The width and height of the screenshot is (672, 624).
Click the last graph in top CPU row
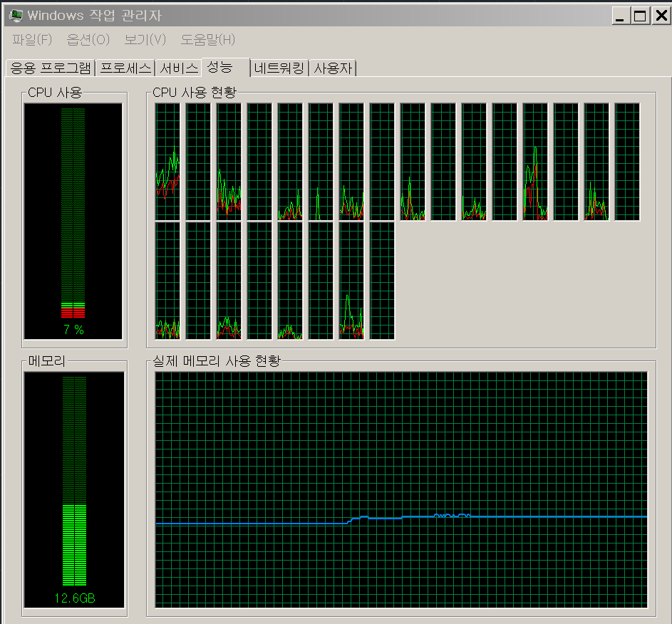[627, 162]
